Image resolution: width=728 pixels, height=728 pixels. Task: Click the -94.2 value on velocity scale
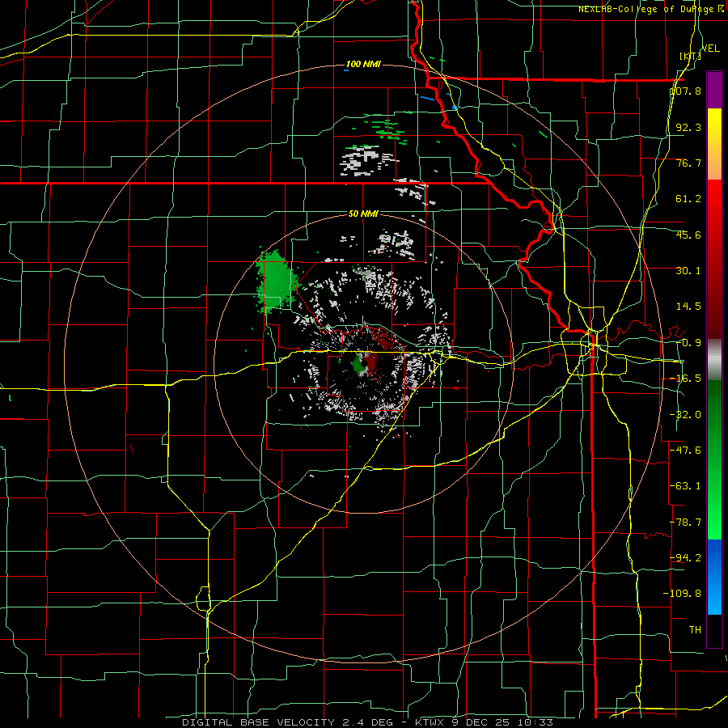click(686, 558)
